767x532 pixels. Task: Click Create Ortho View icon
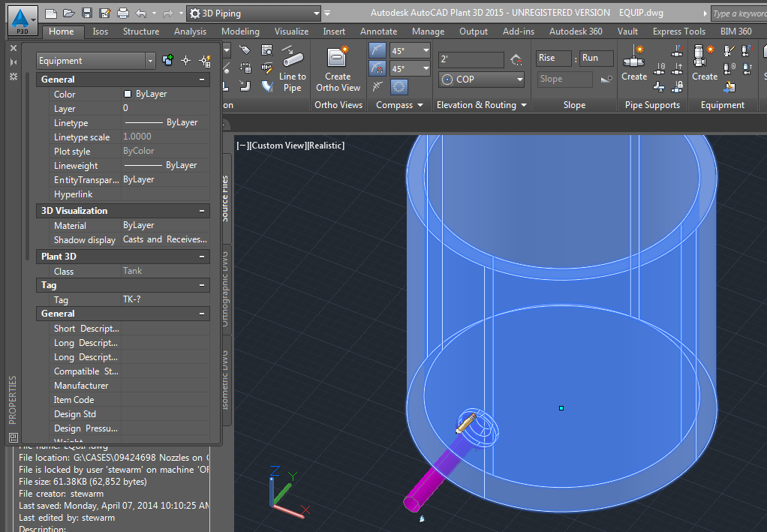tap(338, 59)
